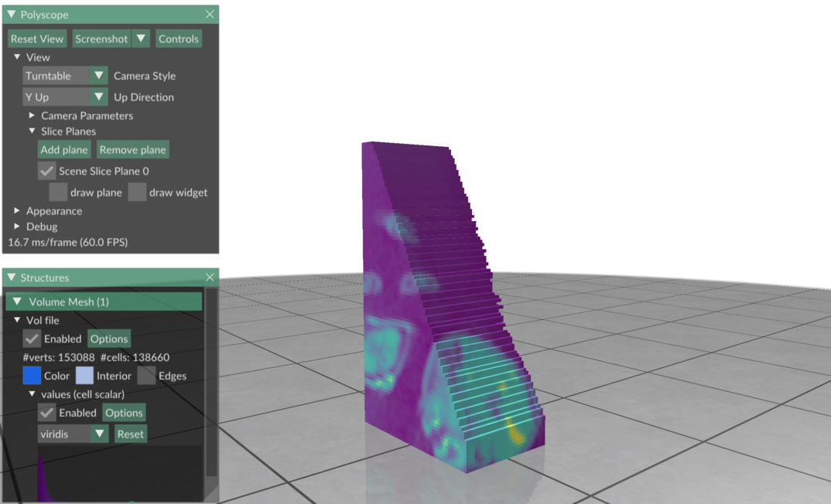Open the Controls help button
The width and height of the screenshot is (831, 504).
178,39
